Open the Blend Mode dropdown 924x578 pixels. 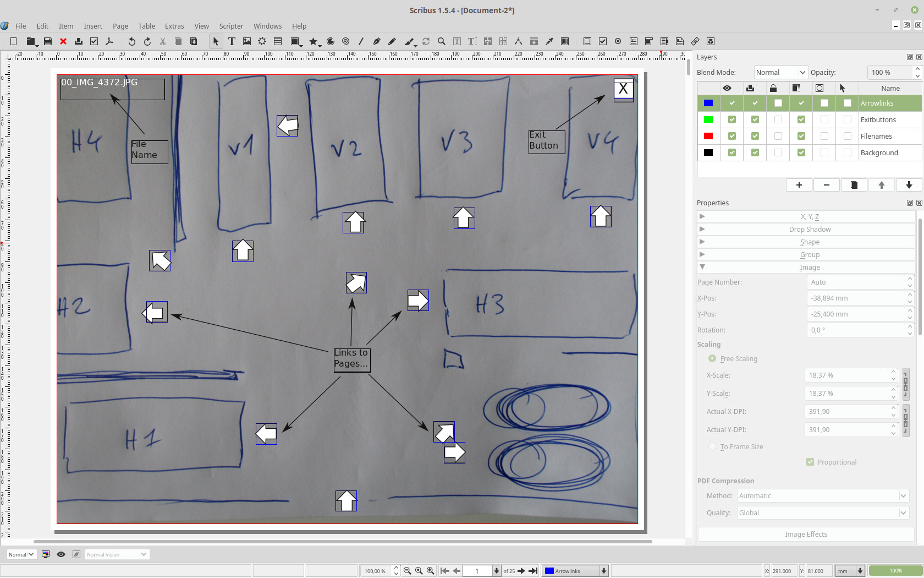click(x=780, y=72)
